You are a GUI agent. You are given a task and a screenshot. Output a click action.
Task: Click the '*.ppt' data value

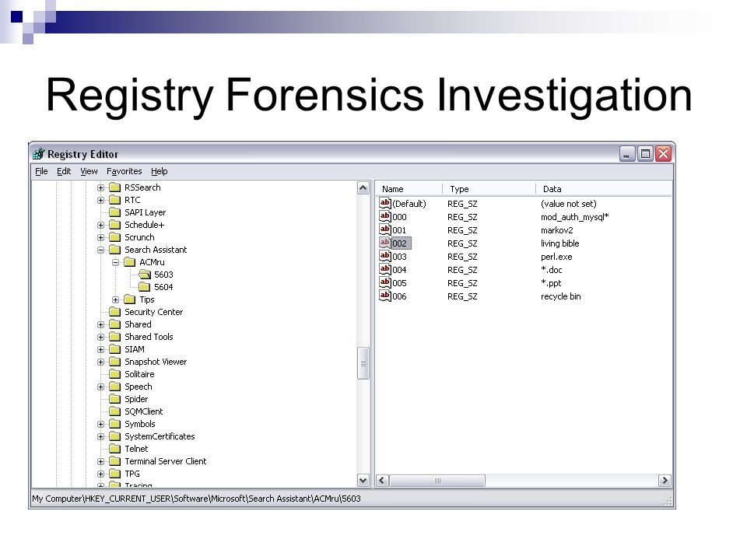551,283
